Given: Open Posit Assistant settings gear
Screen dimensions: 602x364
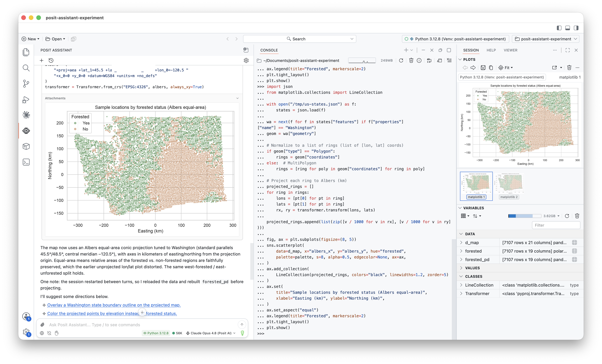Looking at the screenshot, I should 246,60.
